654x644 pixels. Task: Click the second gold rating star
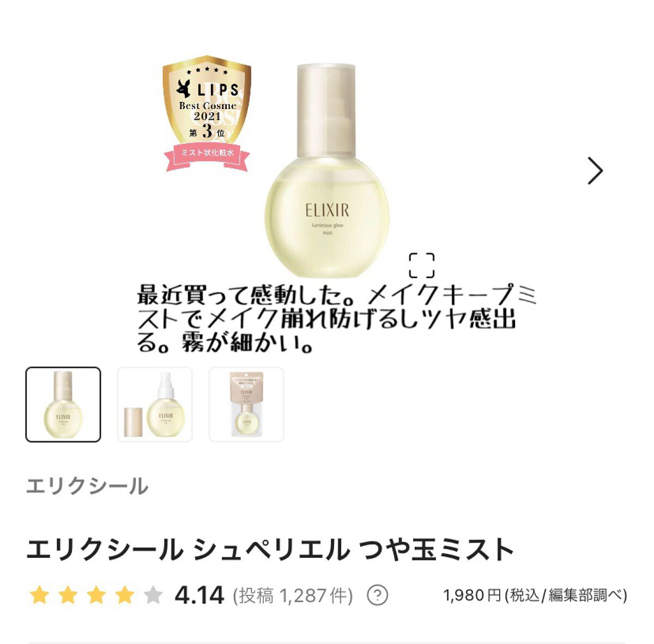tap(68, 595)
